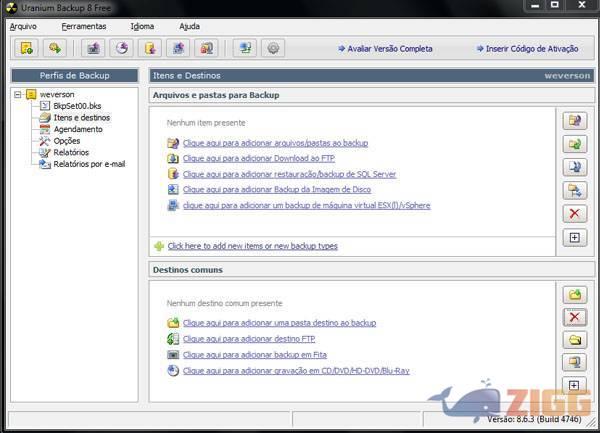
Task: Expand common destinations with plus button
Action: (574, 385)
